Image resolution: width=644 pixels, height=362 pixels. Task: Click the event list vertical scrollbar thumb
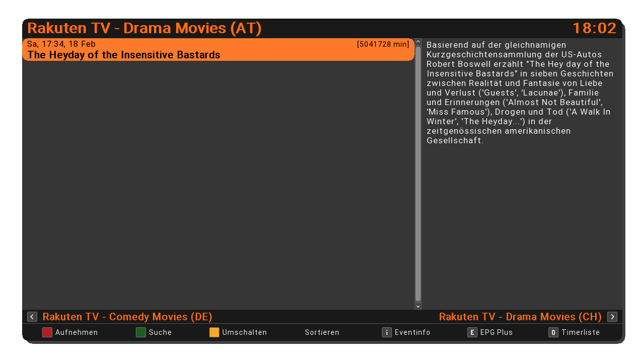pyautogui.click(x=418, y=173)
